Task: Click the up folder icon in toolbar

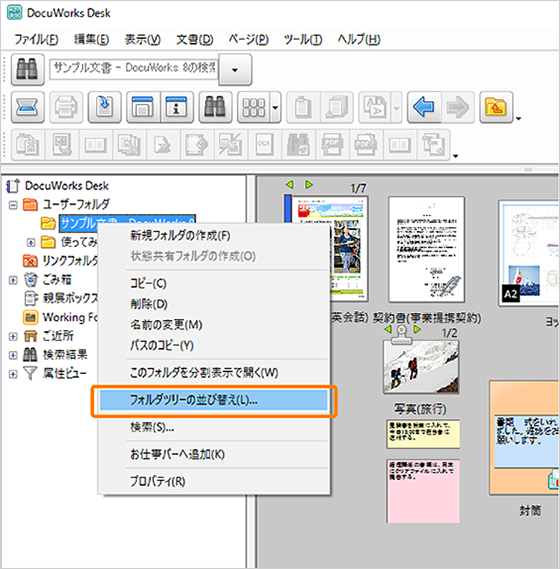Action: click(x=496, y=107)
